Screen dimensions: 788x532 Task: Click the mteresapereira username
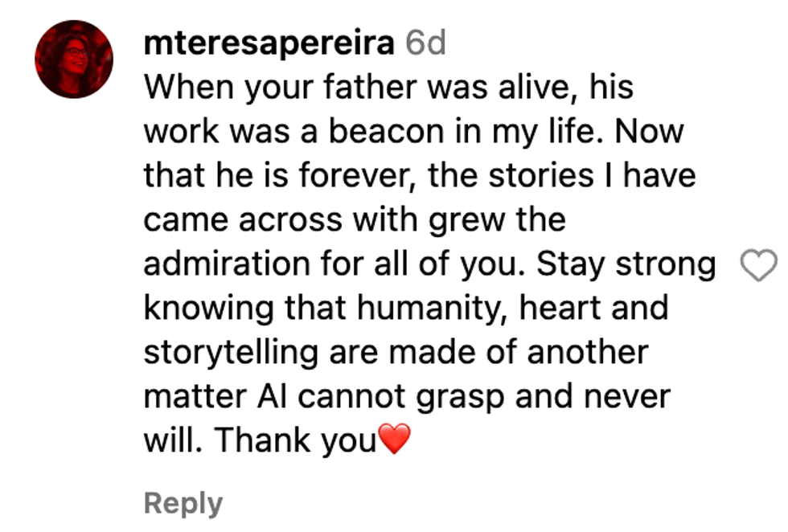[269, 44]
